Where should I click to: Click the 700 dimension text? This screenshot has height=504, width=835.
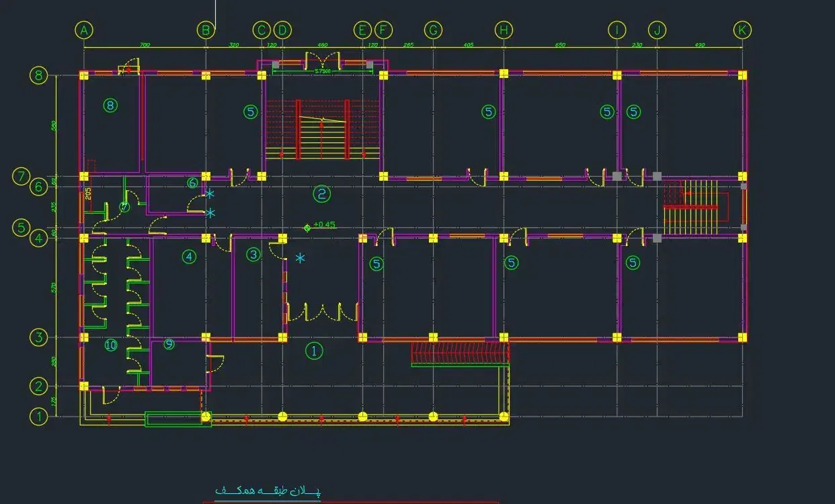[145, 45]
